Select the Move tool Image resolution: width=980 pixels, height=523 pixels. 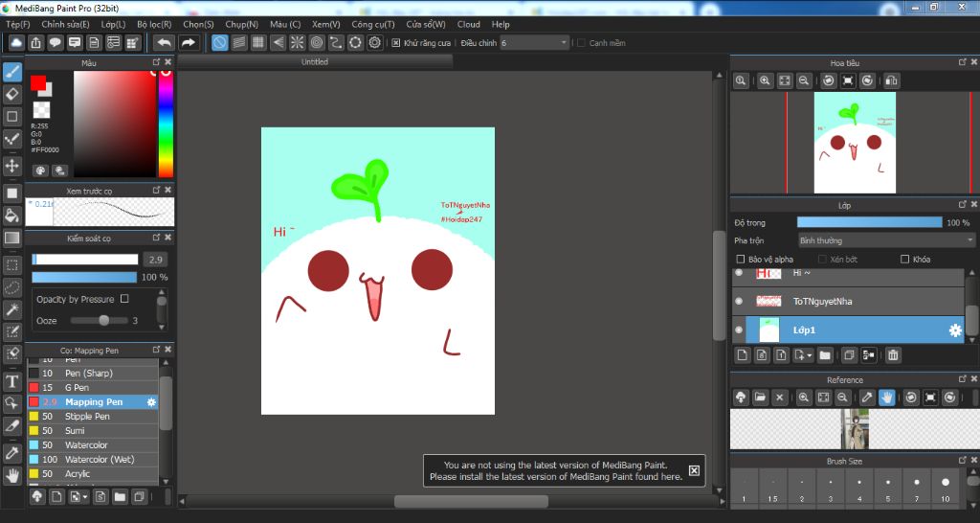11,166
